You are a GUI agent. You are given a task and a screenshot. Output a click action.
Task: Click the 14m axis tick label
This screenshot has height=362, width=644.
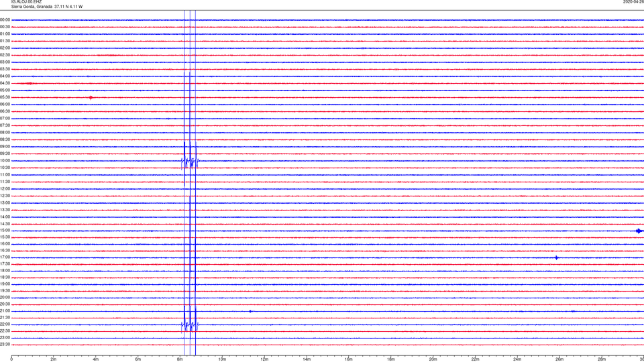[307, 359]
